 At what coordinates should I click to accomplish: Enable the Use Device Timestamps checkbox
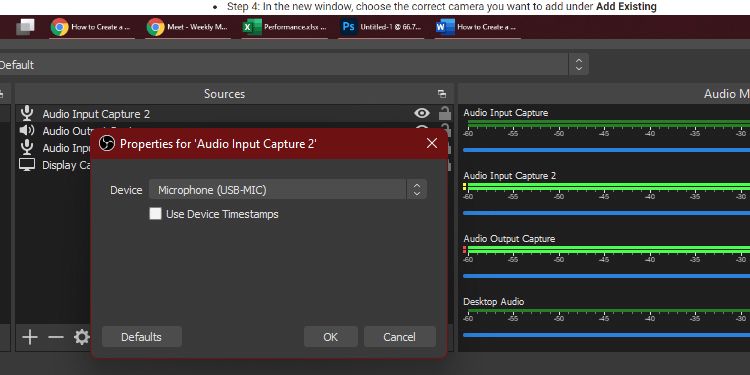tap(155, 214)
